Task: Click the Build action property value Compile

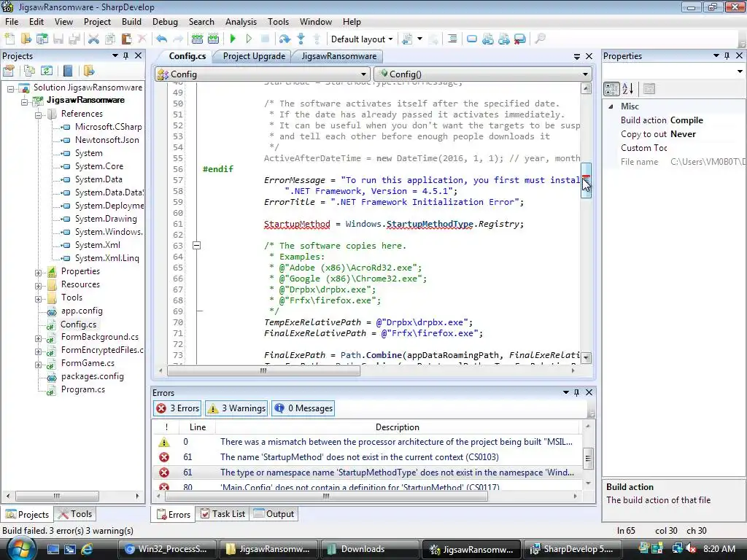Action: click(x=686, y=120)
